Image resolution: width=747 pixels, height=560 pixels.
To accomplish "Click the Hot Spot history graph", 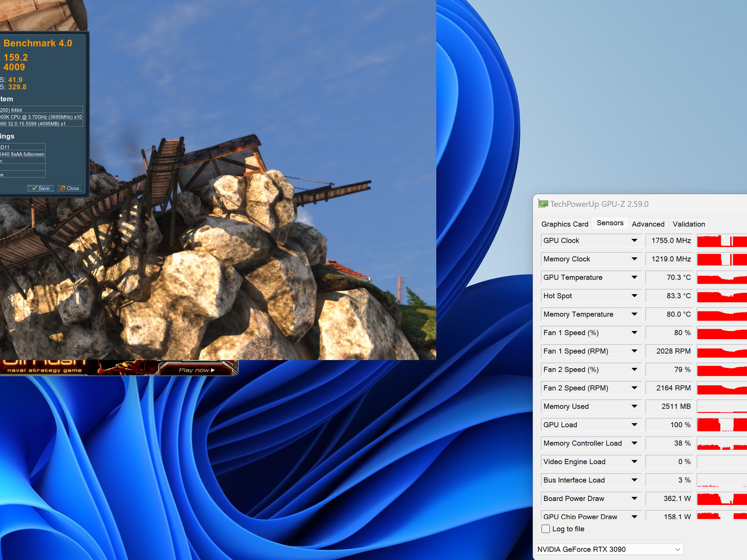I will 722,296.
